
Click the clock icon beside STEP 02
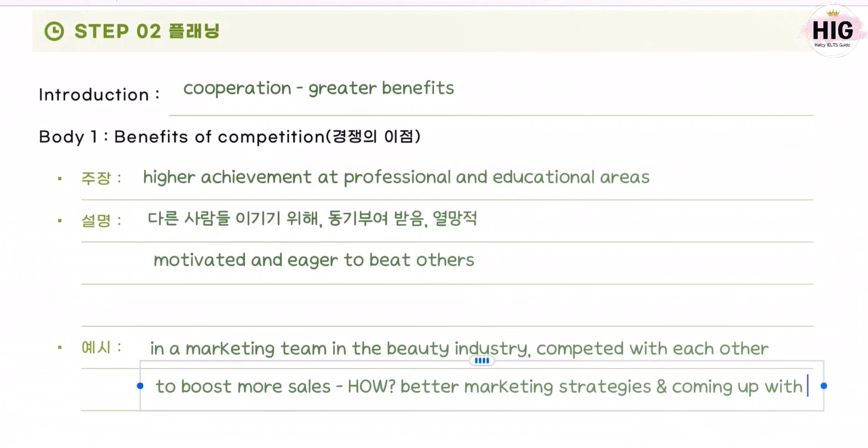[x=54, y=31]
